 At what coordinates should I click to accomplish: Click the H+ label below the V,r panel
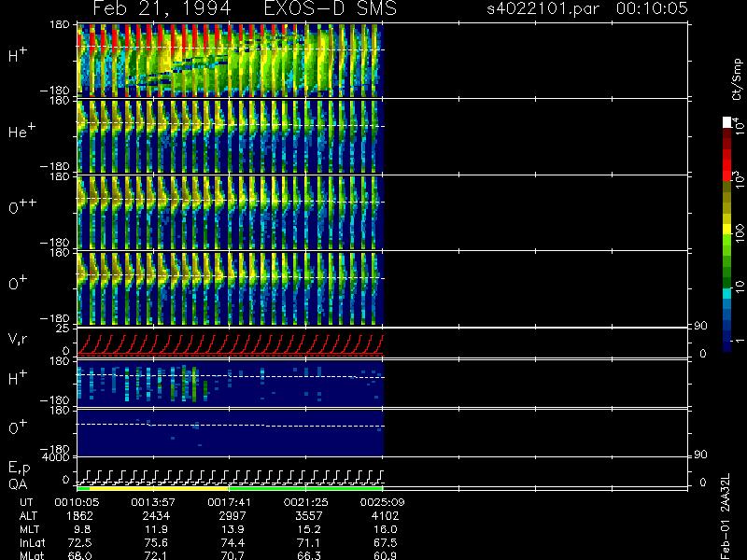18,378
